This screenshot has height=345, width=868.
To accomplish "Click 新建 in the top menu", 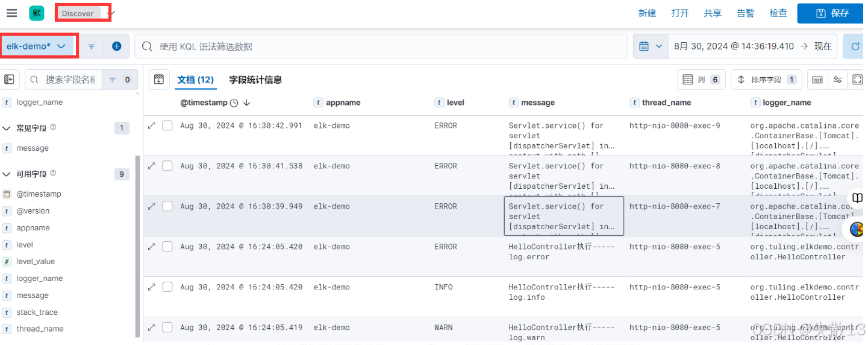I will tap(648, 13).
